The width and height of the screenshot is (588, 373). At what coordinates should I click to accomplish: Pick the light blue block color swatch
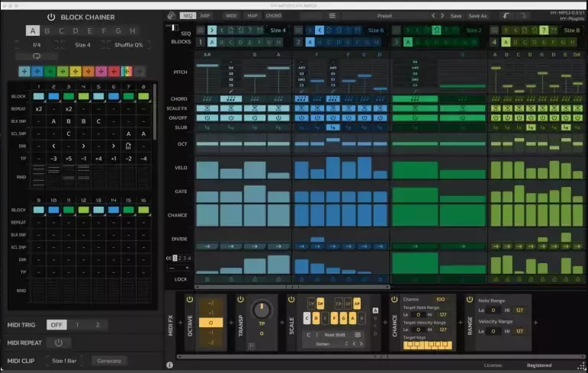pyautogui.click(x=24, y=71)
